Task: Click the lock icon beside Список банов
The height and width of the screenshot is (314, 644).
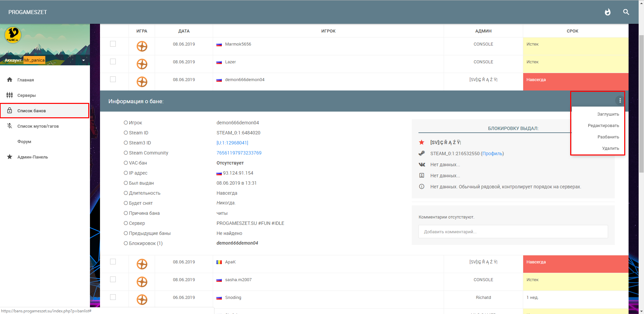Action: click(x=10, y=110)
